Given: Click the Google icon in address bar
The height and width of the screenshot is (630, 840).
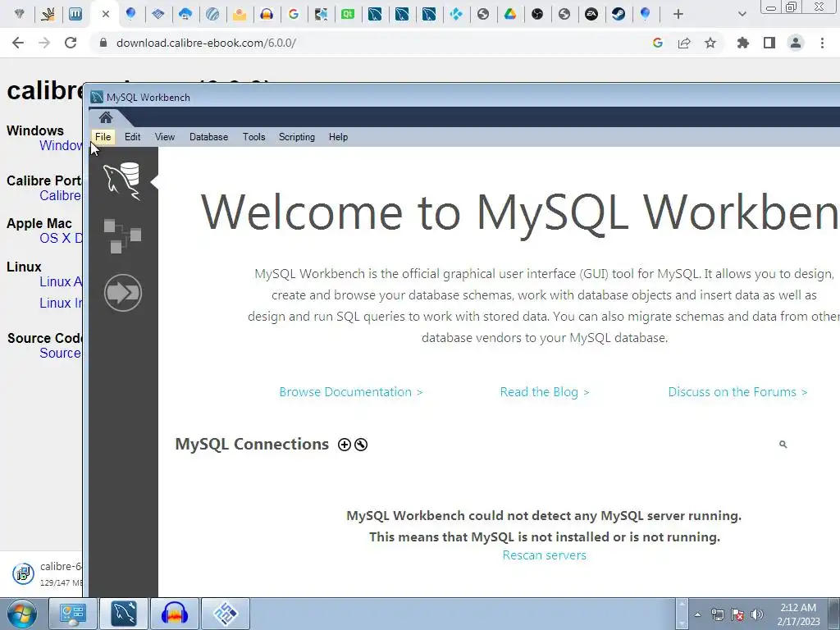Looking at the screenshot, I should click(x=658, y=43).
